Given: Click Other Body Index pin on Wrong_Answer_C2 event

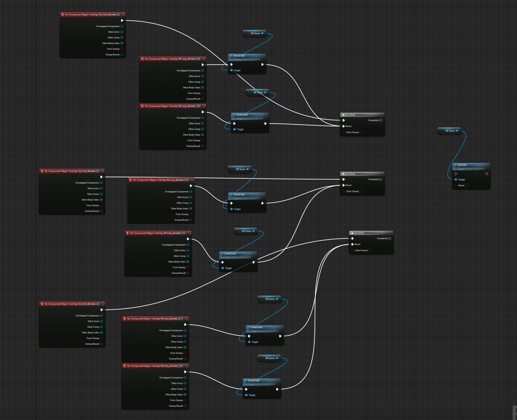Looking at the screenshot, I should (x=202, y=135).
